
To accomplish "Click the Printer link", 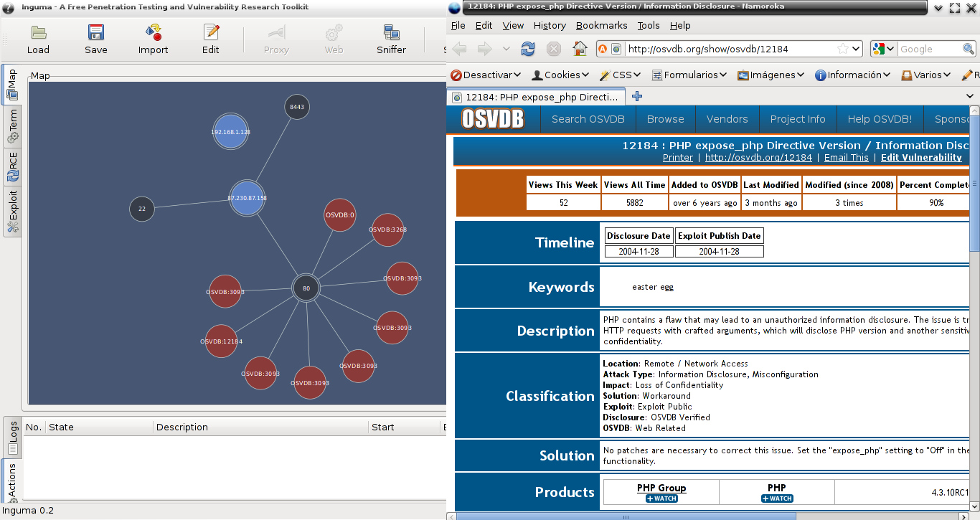I will pos(678,158).
